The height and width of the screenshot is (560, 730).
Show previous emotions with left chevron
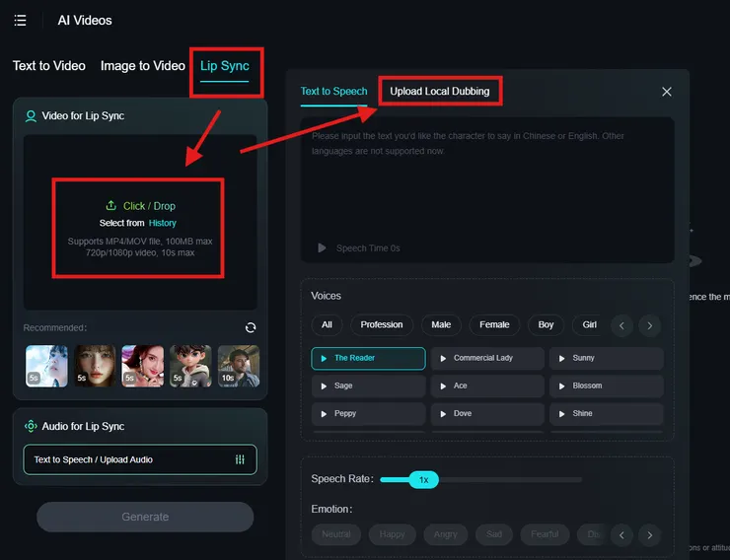point(621,535)
